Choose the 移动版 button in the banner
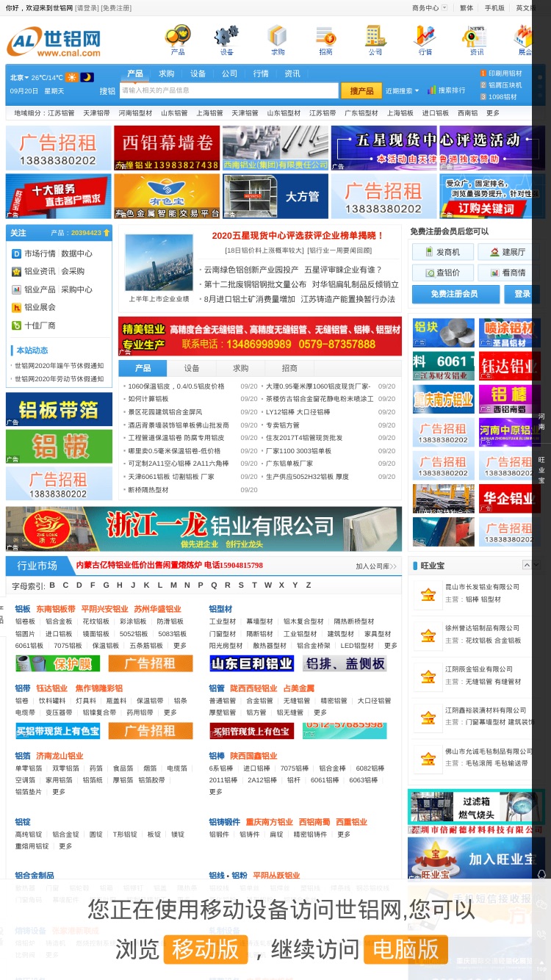 click(x=205, y=949)
